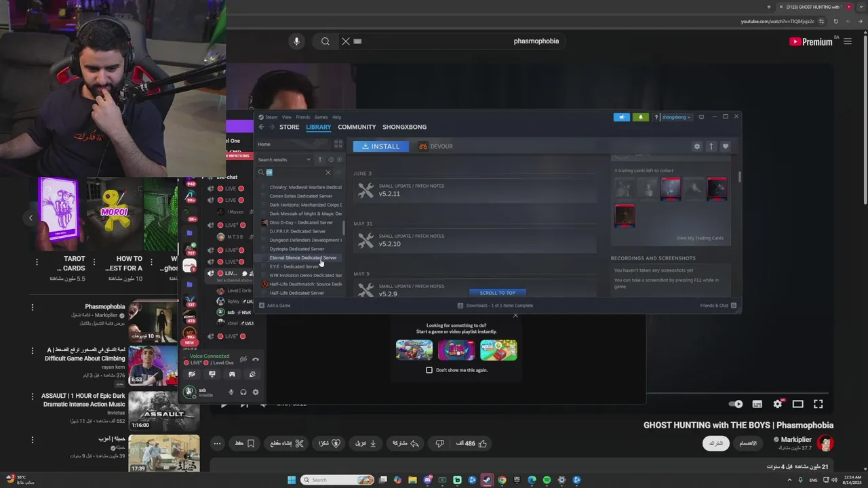The height and width of the screenshot is (488, 868).
Task: Add Devour to favorites heart icon
Action: (x=725, y=146)
